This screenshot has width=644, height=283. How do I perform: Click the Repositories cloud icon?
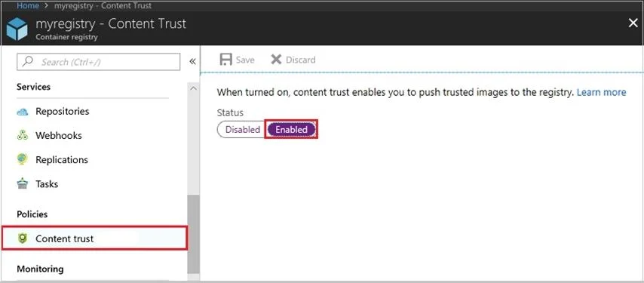click(x=23, y=112)
